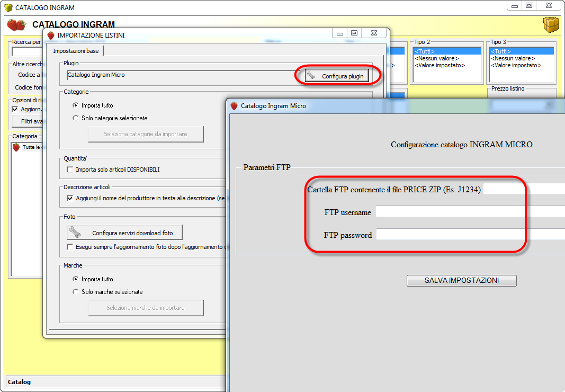Click Filtri avanzati button in main window
This screenshot has height=392, width=565.
pos(28,121)
